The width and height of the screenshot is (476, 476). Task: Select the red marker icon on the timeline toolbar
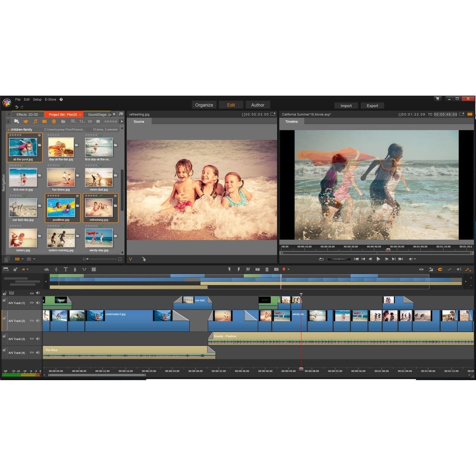(284, 269)
